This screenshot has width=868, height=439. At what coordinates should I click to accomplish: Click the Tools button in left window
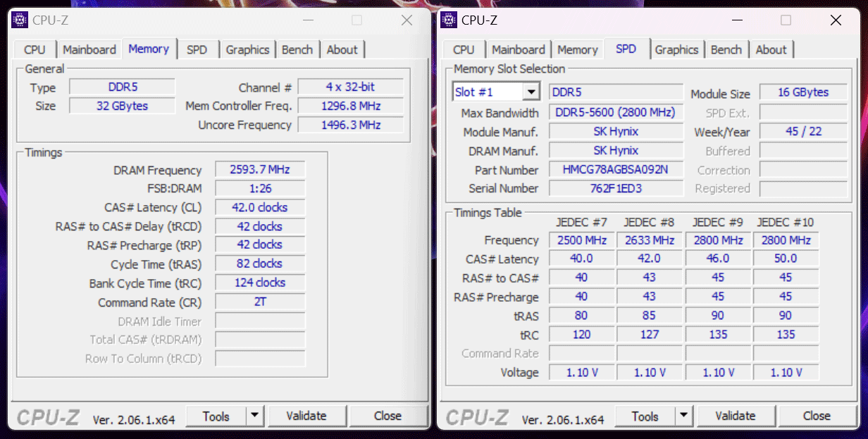[x=216, y=416]
